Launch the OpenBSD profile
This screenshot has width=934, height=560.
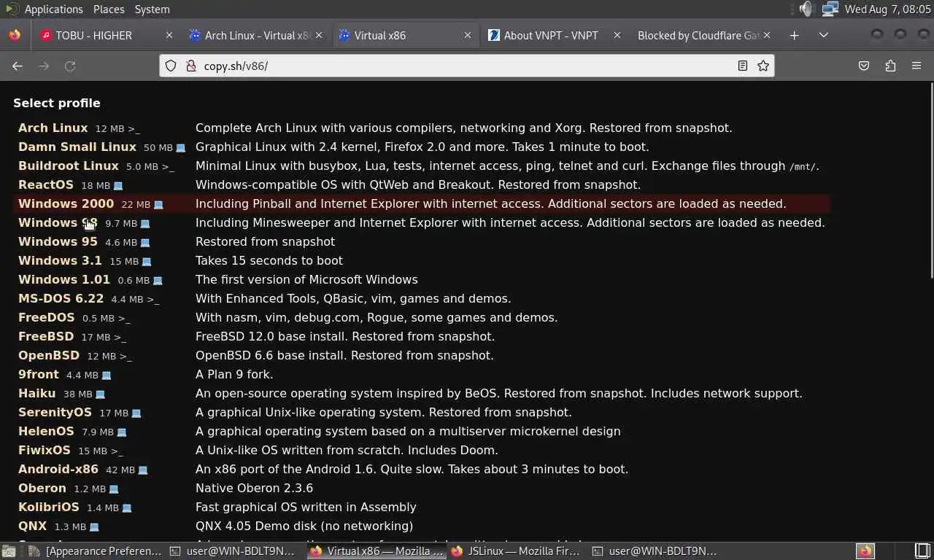click(49, 355)
